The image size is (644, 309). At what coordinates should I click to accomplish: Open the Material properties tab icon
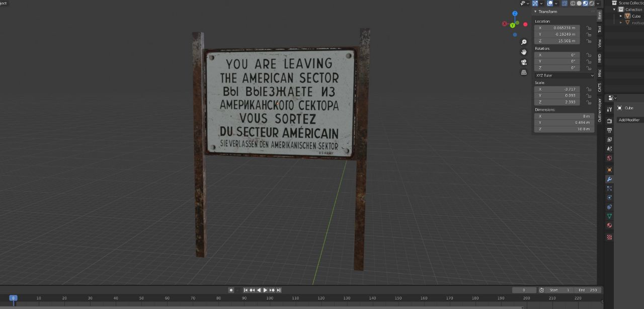tap(609, 225)
